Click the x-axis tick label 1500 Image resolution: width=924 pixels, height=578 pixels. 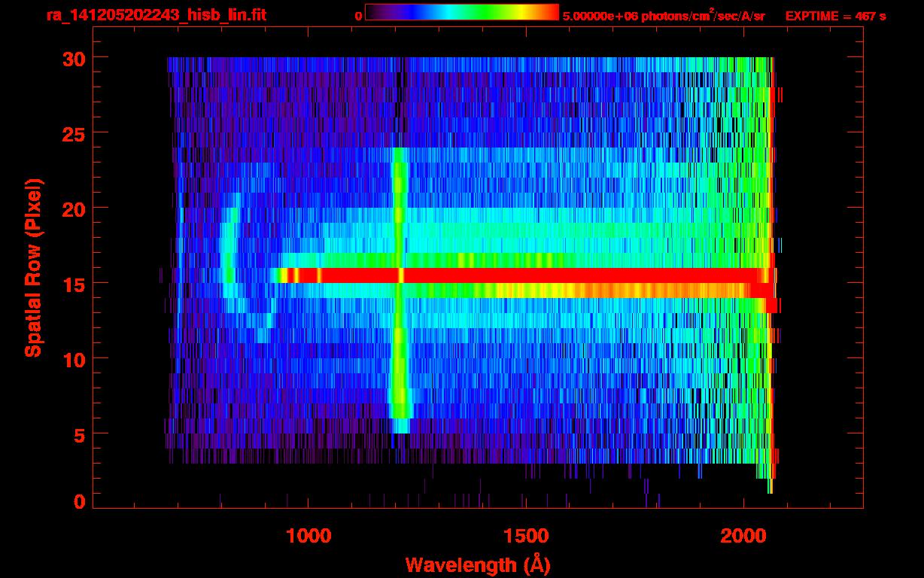pyautogui.click(x=526, y=536)
